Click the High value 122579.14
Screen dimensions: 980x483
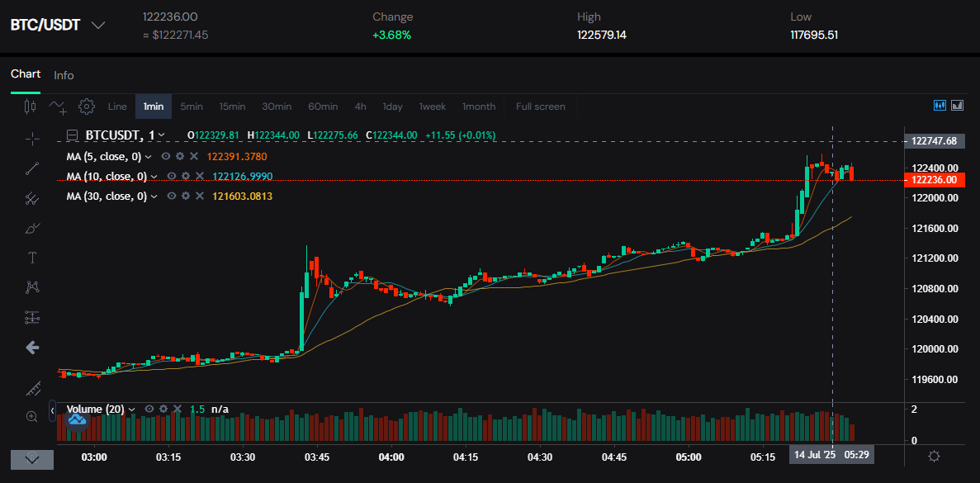click(x=602, y=35)
